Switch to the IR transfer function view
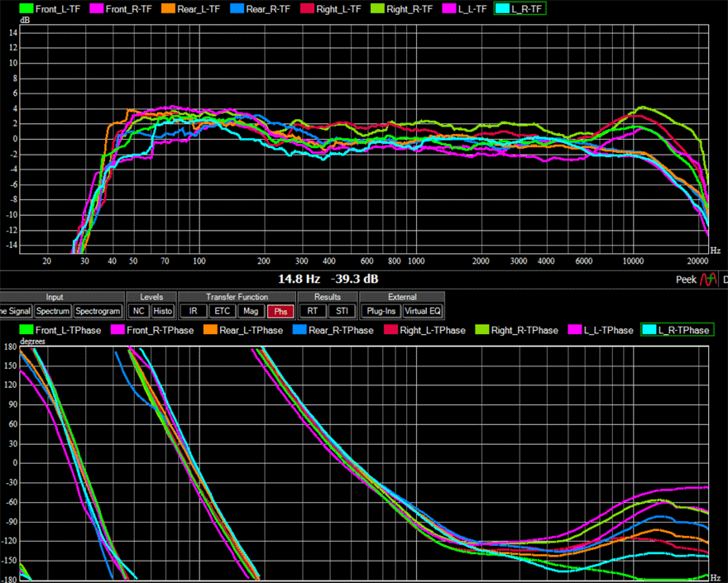This screenshot has height=583, width=728. (x=193, y=311)
